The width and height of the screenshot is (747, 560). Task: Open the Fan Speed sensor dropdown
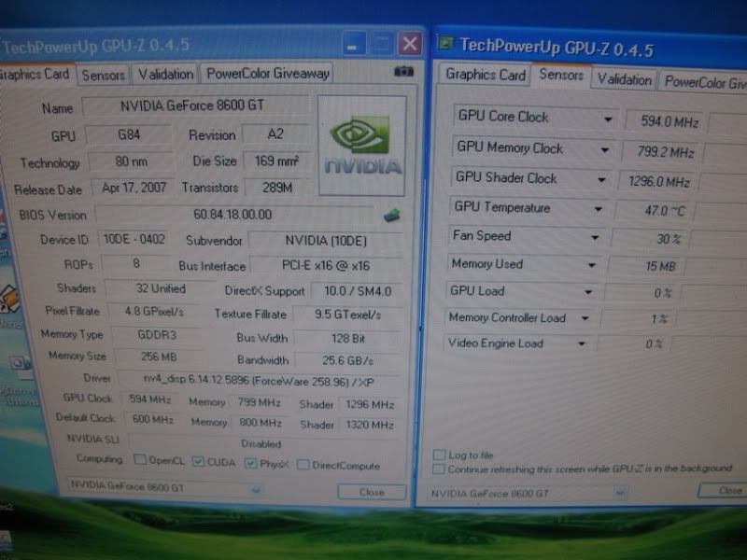coord(595,237)
